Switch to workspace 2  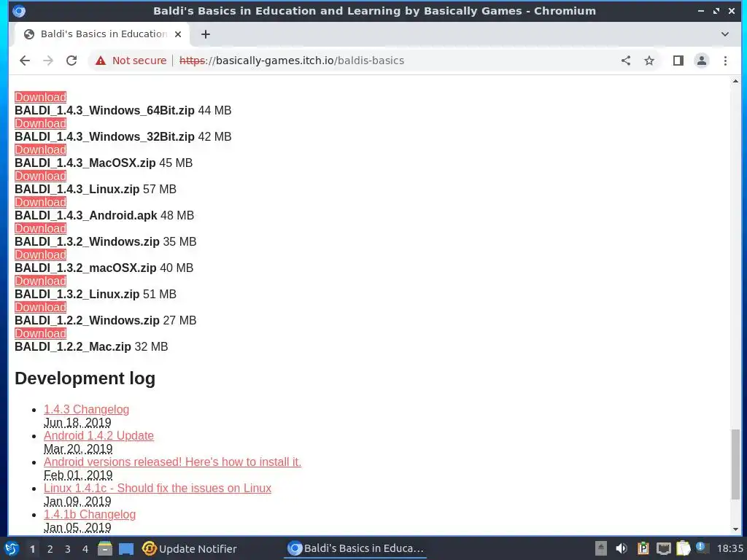50,549
